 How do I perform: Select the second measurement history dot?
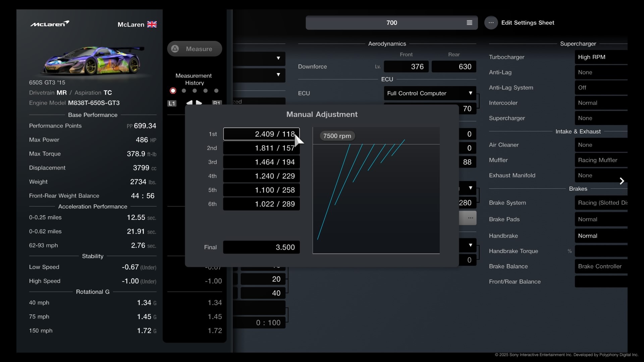pyautogui.click(x=184, y=91)
